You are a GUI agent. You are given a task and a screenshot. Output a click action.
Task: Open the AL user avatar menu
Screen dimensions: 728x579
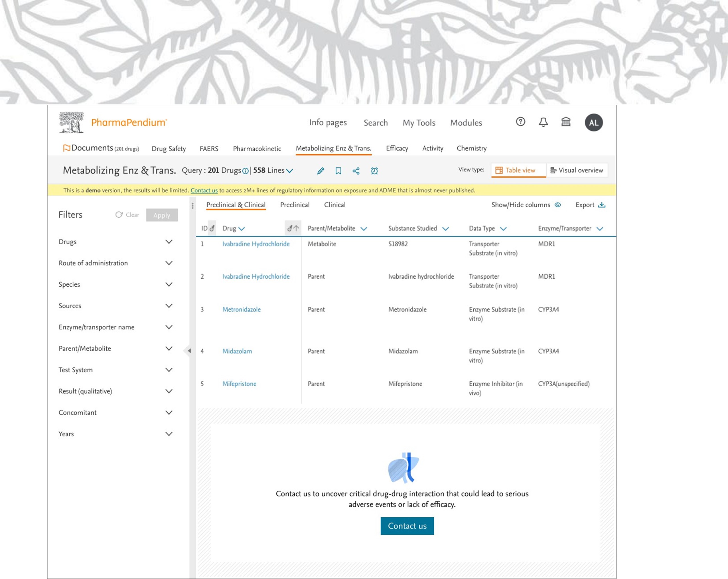[594, 123]
